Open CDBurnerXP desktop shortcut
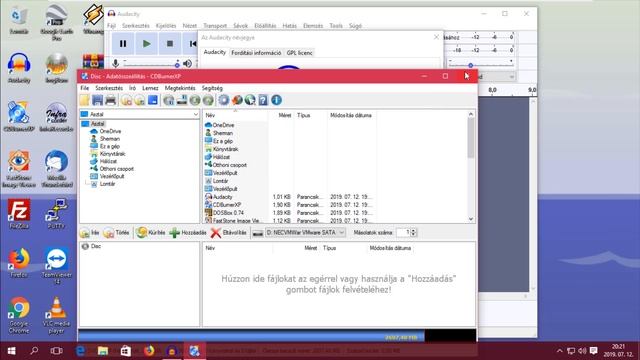 click(x=19, y=116)
